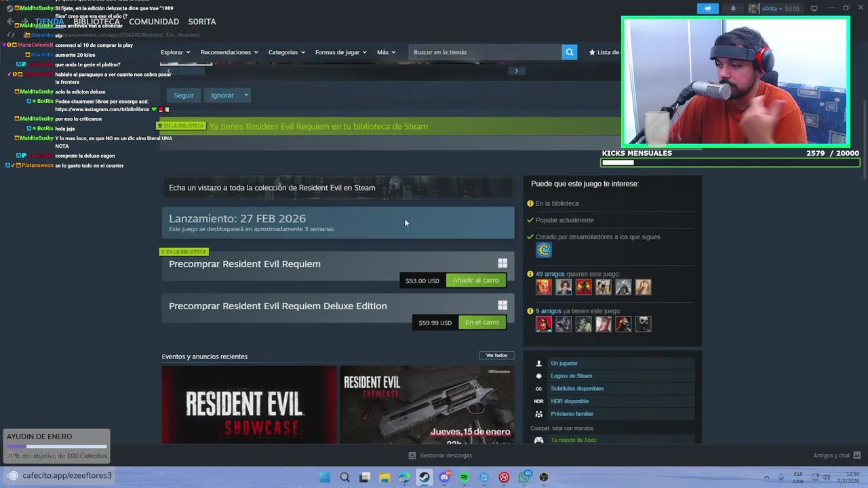Open Steam from the Windows taskbar
The height and width of the screenshot is (488, 868).
tap(424, 477)
